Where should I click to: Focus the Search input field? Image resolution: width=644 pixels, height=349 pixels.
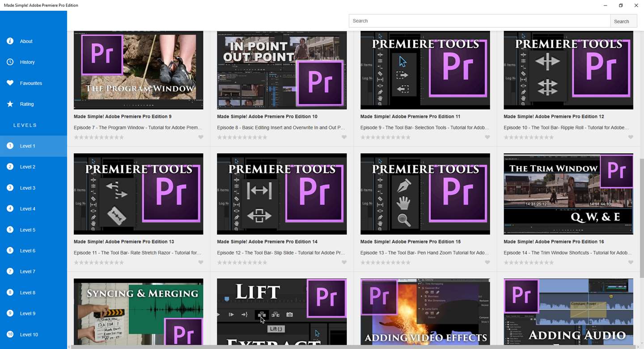coord(479,21)
